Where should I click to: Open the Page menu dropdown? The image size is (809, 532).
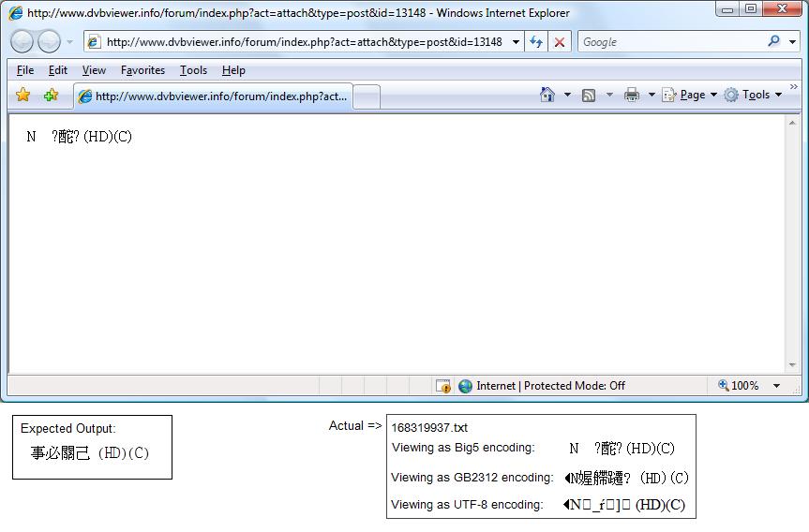(692, 95)
